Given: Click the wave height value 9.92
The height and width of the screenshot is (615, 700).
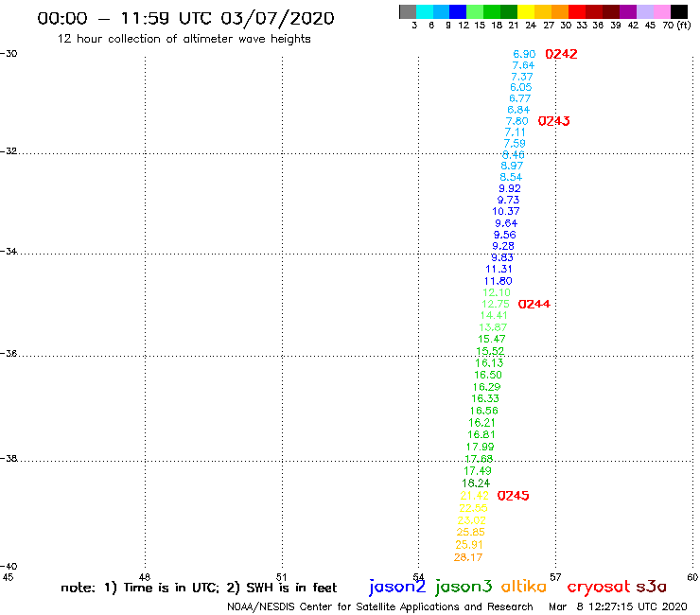Looking at the screenshot, I should 510,188.
